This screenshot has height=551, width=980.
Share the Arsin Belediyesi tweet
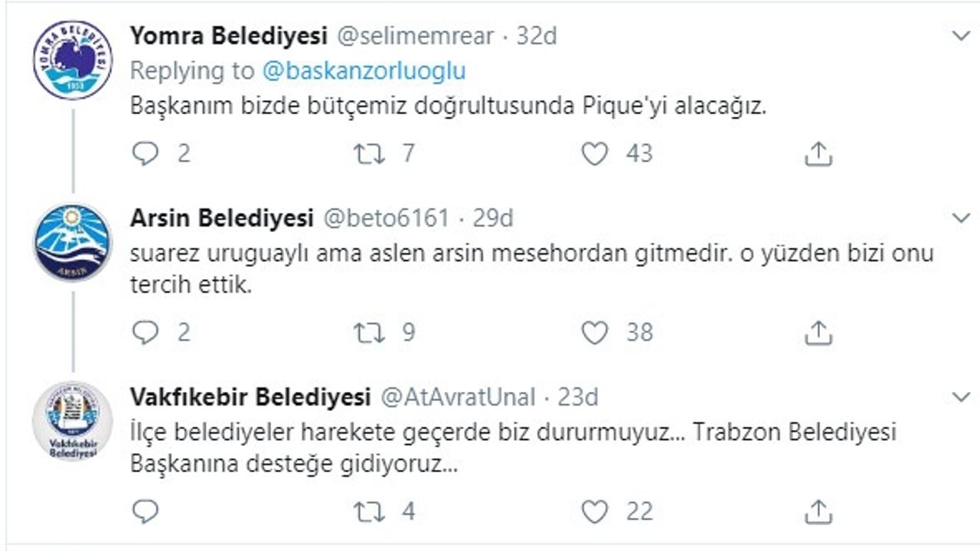point(818,332)
